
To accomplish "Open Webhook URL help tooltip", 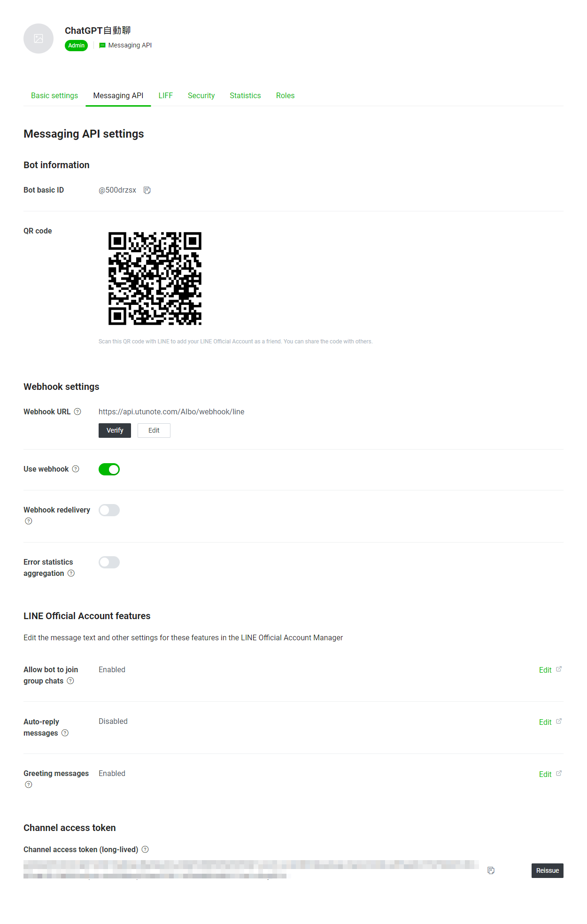I will (77, 412).
